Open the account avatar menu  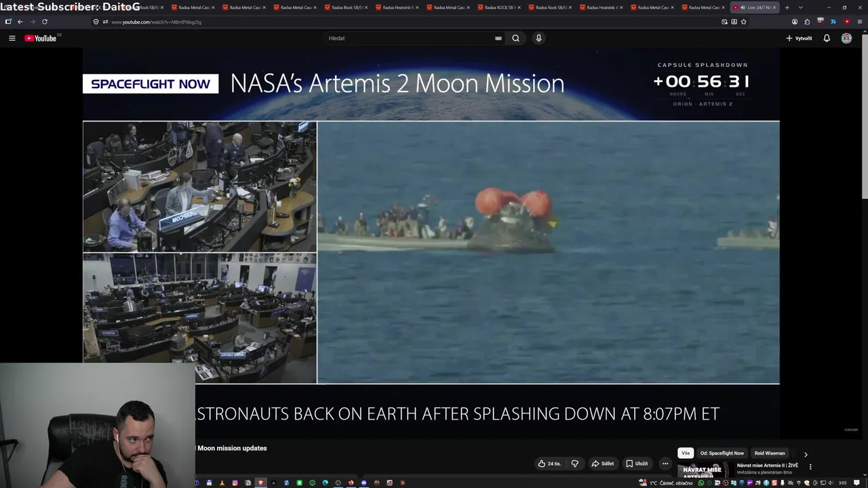click(846, 38)
